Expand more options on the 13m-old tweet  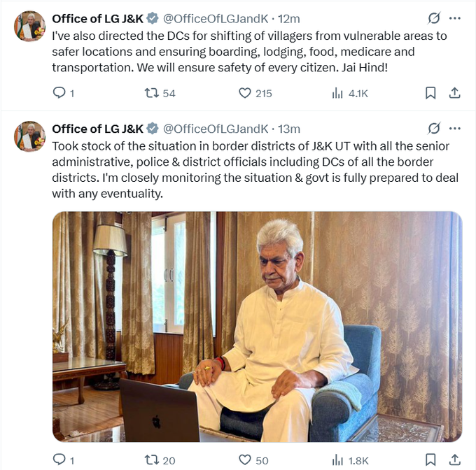pos(455,129)
